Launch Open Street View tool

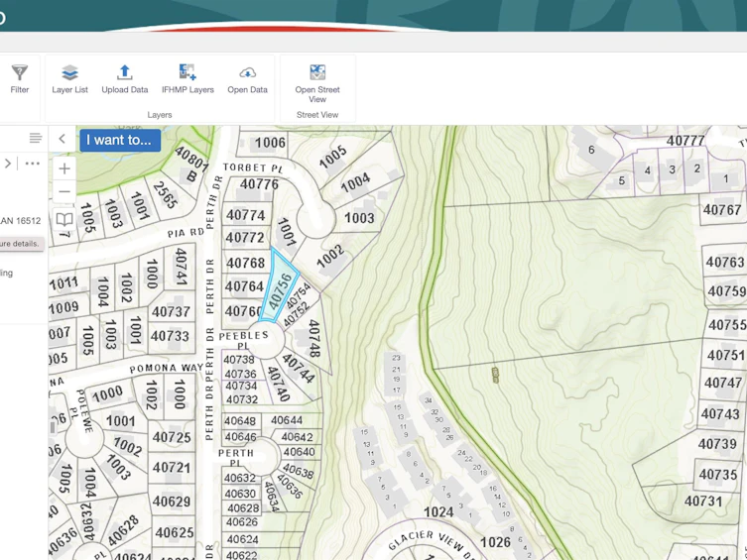[x=317, y=84]
